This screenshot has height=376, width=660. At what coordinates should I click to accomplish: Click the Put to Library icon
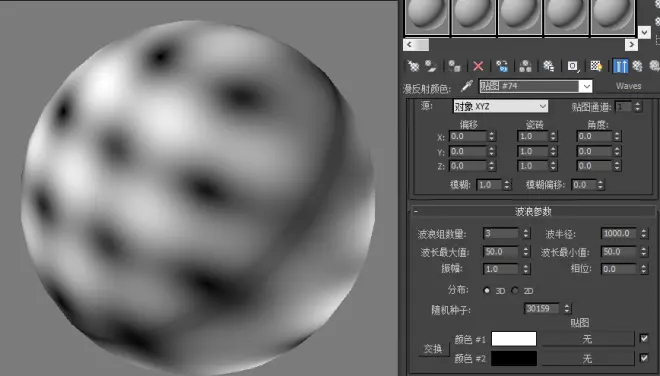[548, 66]
